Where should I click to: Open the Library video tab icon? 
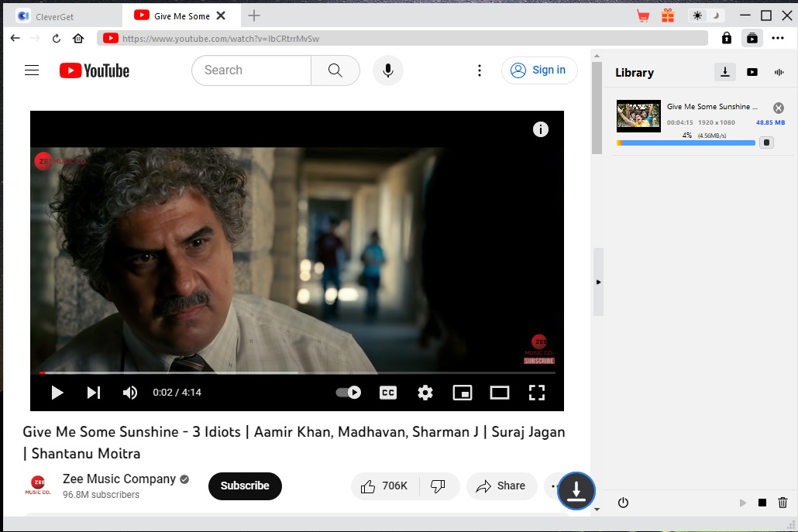click(752, 72)
